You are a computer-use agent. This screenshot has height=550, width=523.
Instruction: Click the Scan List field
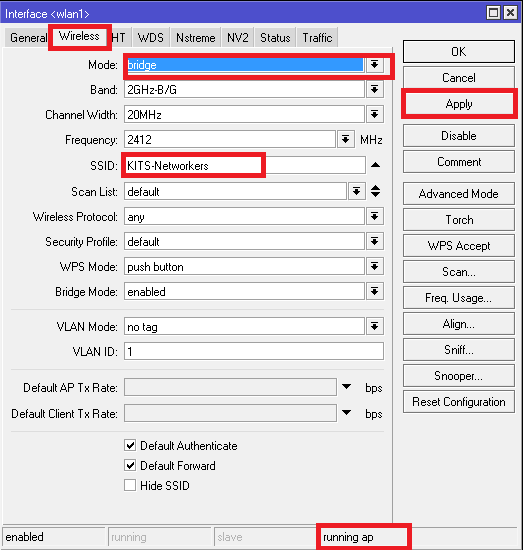[235, 192]
